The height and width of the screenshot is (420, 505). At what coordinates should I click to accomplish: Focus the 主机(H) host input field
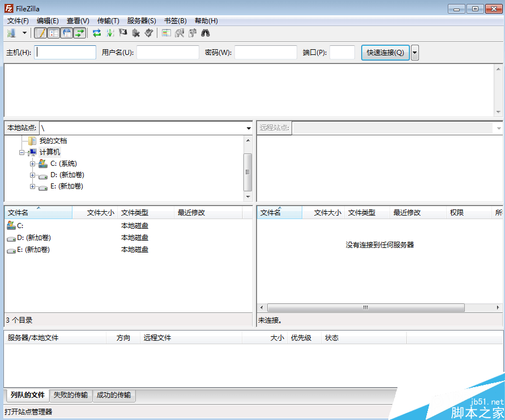point(65,52)
